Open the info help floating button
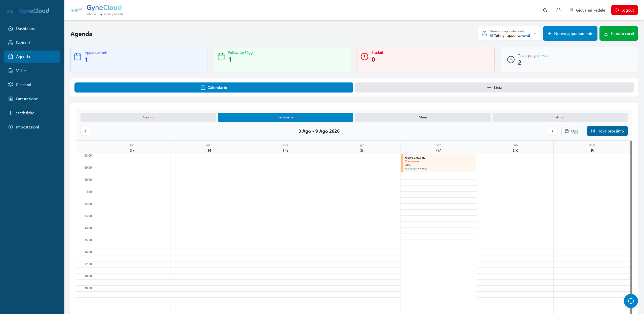The width and height of the screenshot is (644, 314). coord(631,301)
